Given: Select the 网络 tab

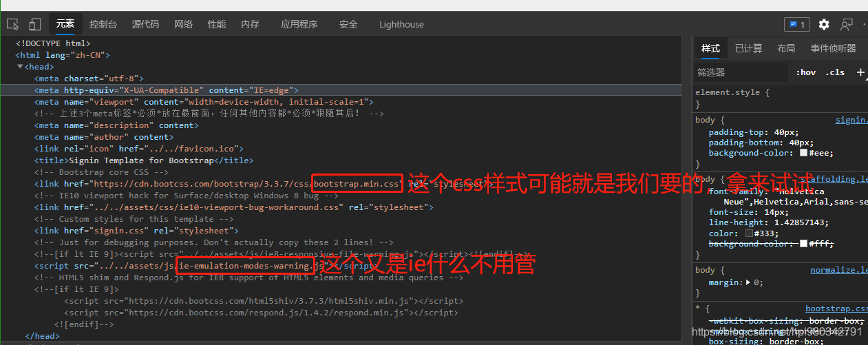Looking at the screenshot, I should click(x=184, y=24).
